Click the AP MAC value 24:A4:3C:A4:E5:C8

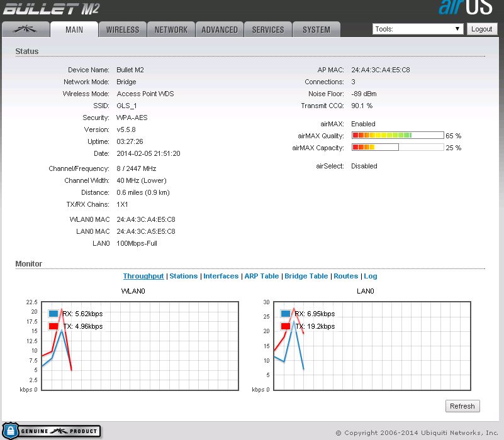(381, 70)
